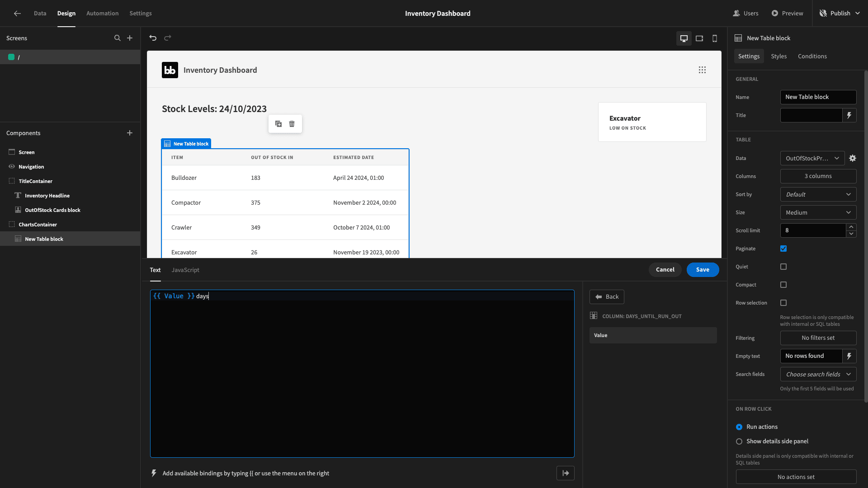The image size is (868, 488).
Task: Enable the Quiet checkbox
Action: pos(783,267)
